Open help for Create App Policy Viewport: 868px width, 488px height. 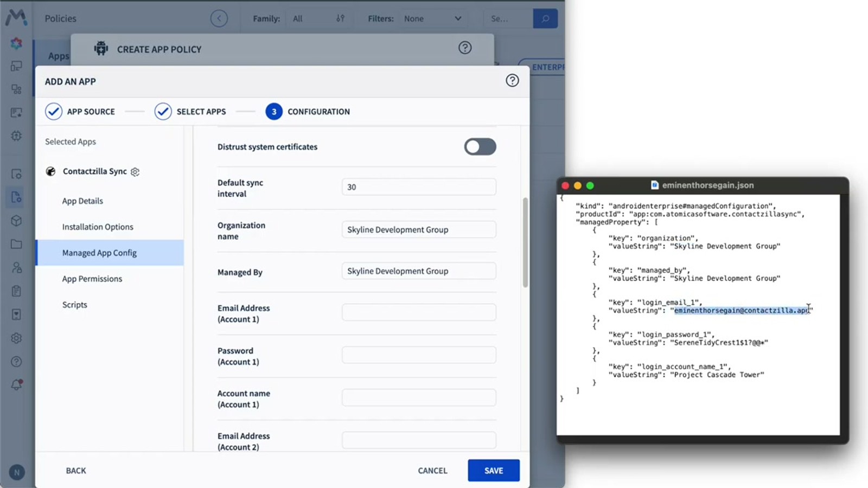tap(465, 48)
